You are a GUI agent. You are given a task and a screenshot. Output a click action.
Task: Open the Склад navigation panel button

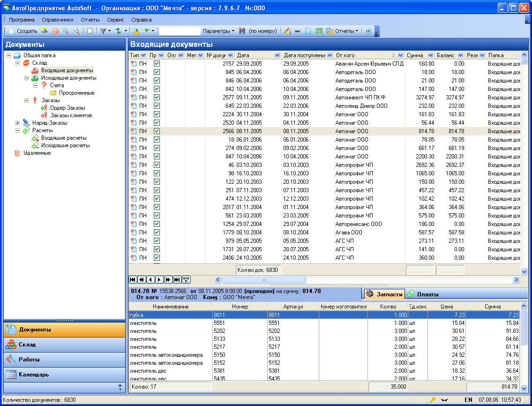click(x=65, y=345)
